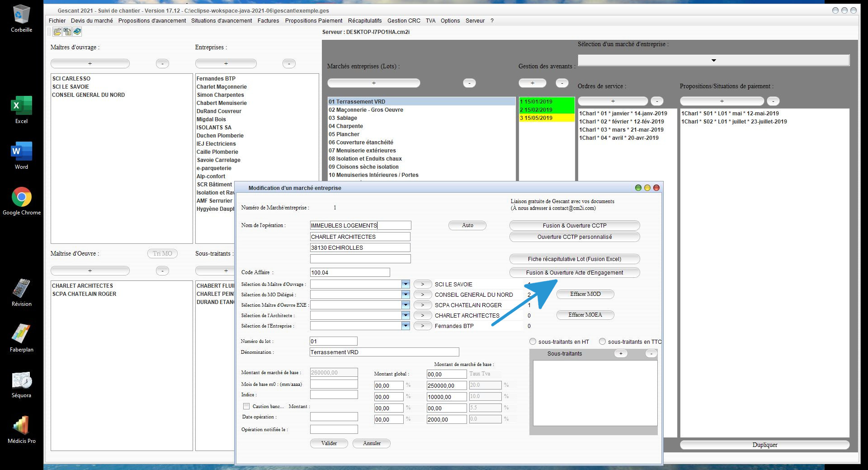The height and width of the screenshot is (470, 868).
Task: Click the Valider button
Action: (329, 443)
